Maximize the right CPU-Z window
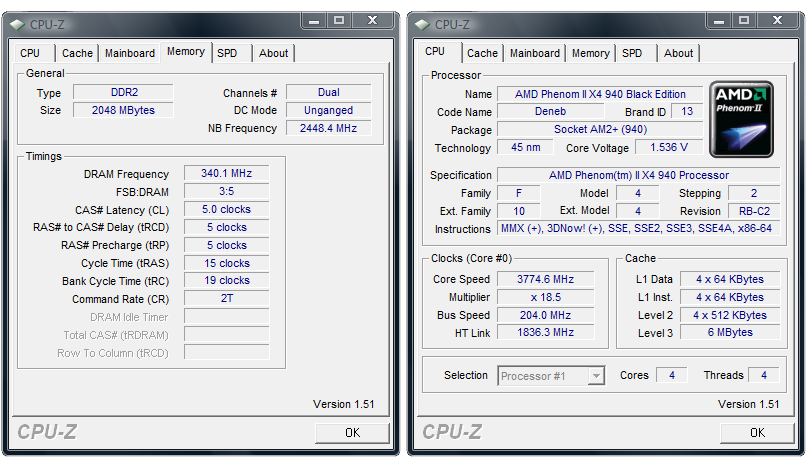 coord(744,21)
